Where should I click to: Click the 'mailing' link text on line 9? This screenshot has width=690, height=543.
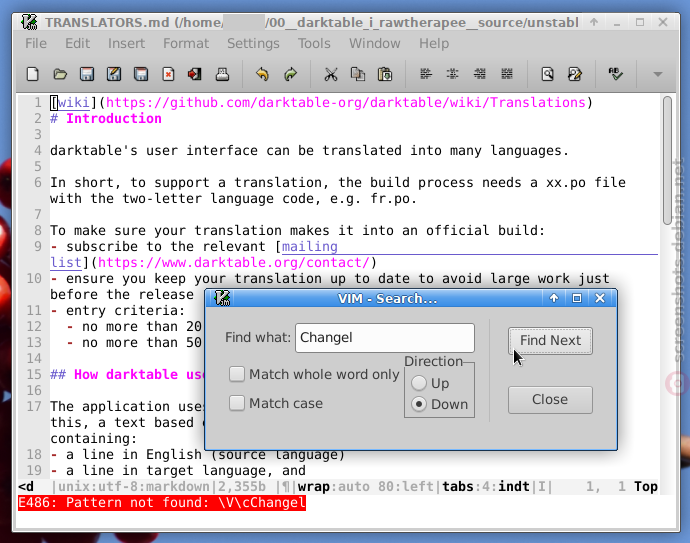(x=309, y=246)
